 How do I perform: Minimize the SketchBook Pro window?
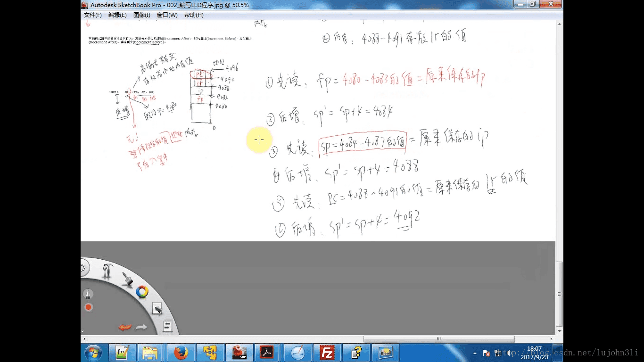pos(521,4)
